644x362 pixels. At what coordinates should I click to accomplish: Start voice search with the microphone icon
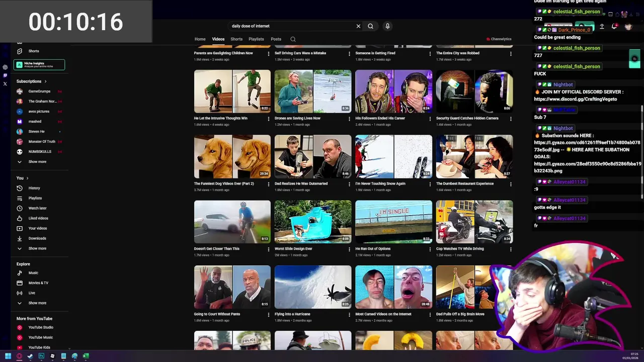387,26
